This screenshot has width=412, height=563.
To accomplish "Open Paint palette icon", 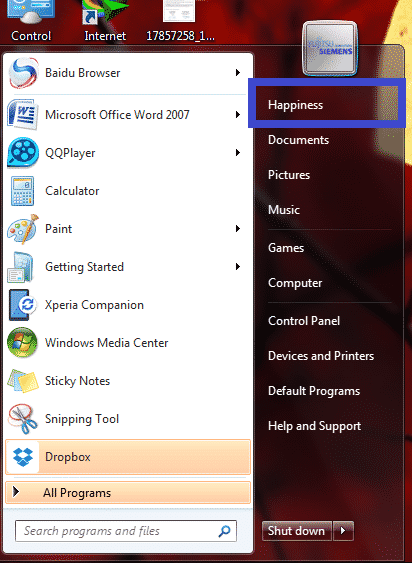I will pos(23,229).
